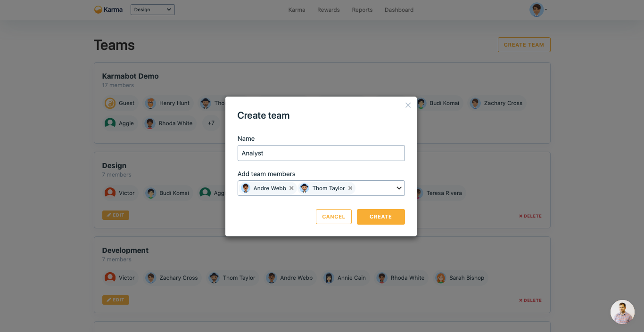Go to Rewards page
The image size is (644, 332).
329,10
